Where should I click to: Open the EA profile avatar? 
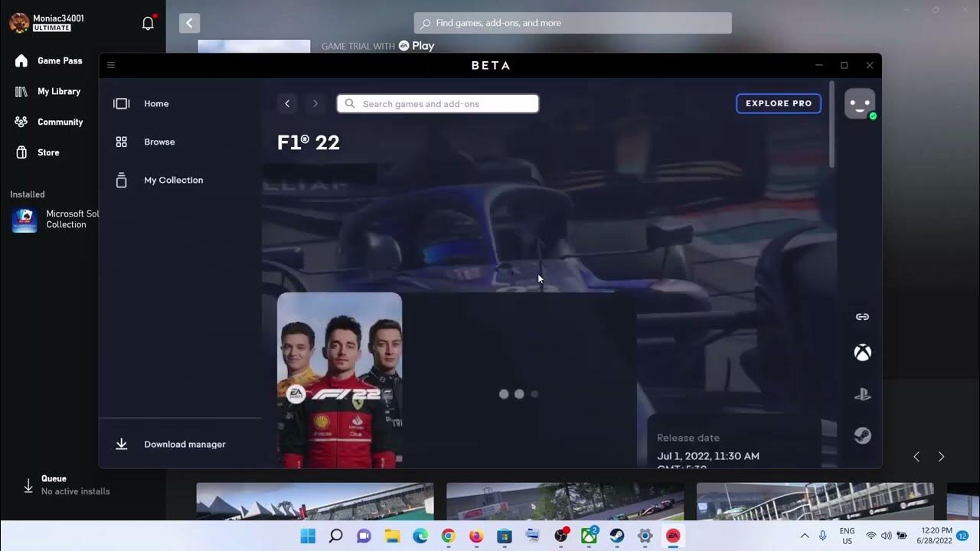[860, 103]
